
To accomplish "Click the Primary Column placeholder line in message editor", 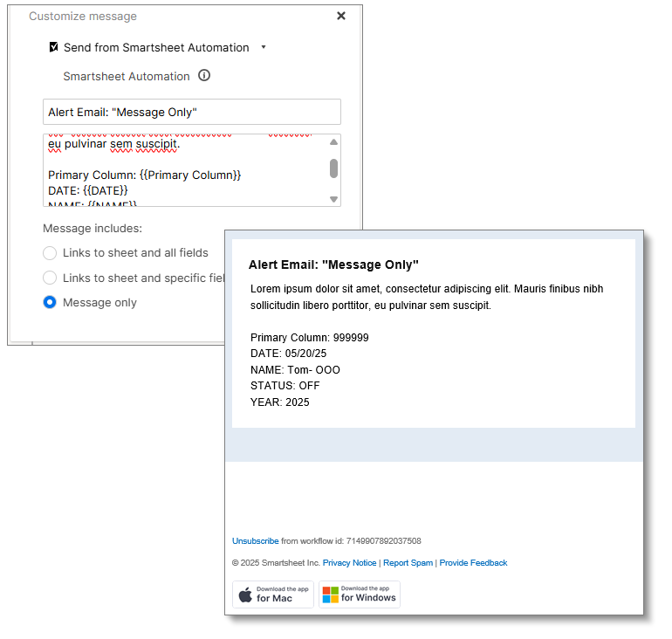I will [x=144, y=175].
